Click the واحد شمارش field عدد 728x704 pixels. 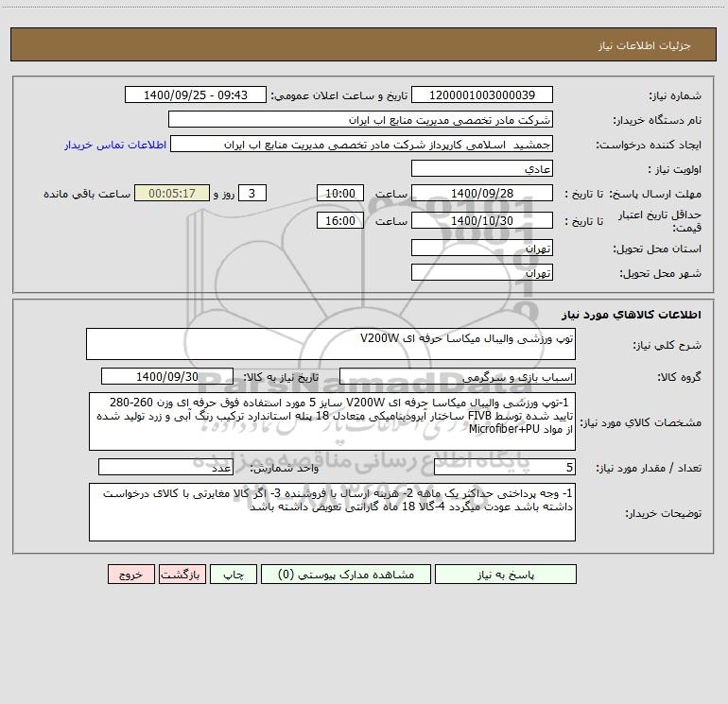tap(165, 468)
